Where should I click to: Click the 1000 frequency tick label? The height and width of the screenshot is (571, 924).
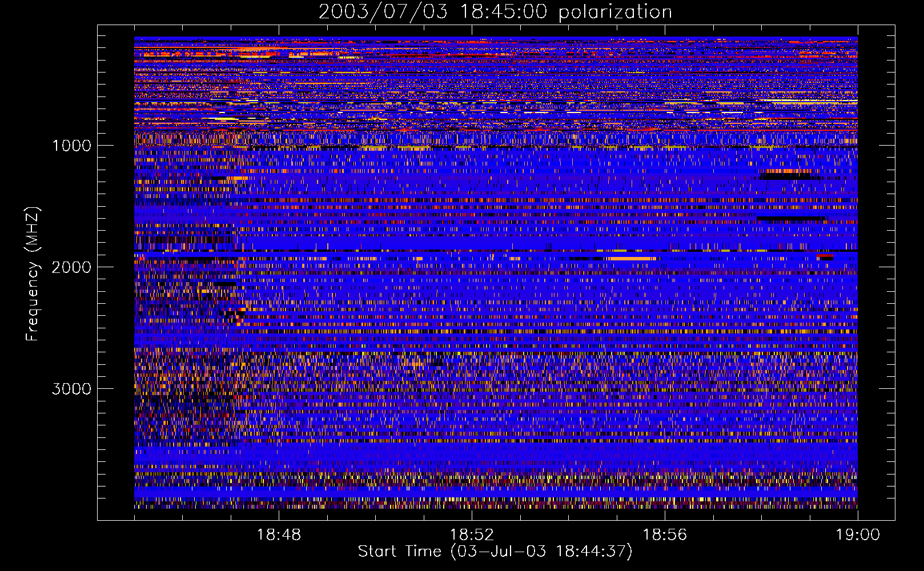71,146
